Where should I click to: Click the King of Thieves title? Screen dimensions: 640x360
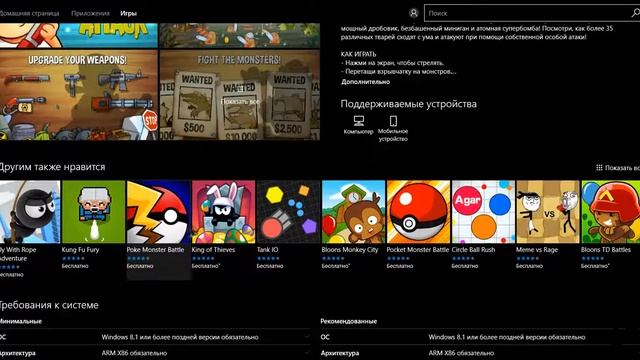[x=213, y=250]
